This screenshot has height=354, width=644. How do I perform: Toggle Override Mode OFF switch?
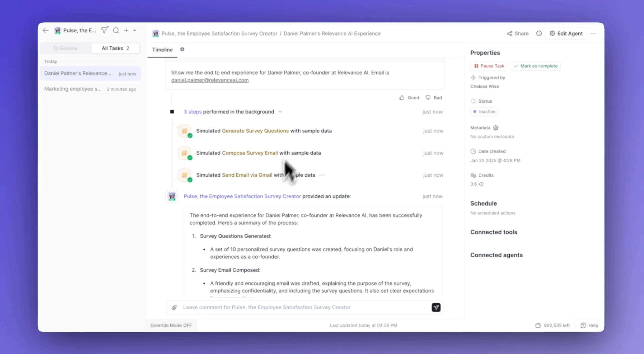click(171, 325)
